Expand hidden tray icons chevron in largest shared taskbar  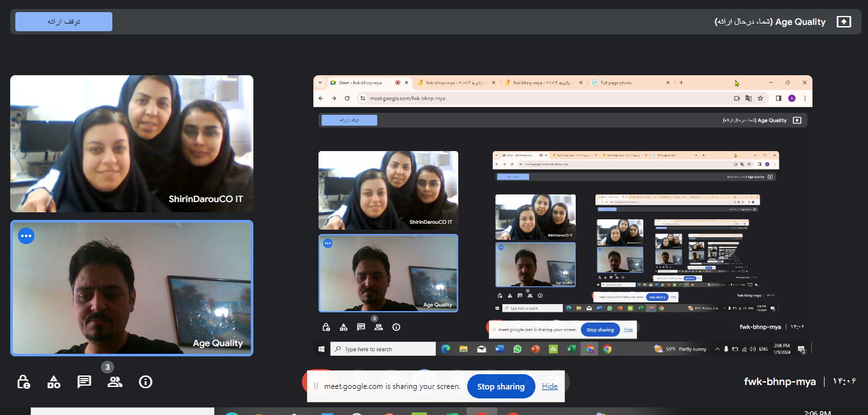point(717,349)
